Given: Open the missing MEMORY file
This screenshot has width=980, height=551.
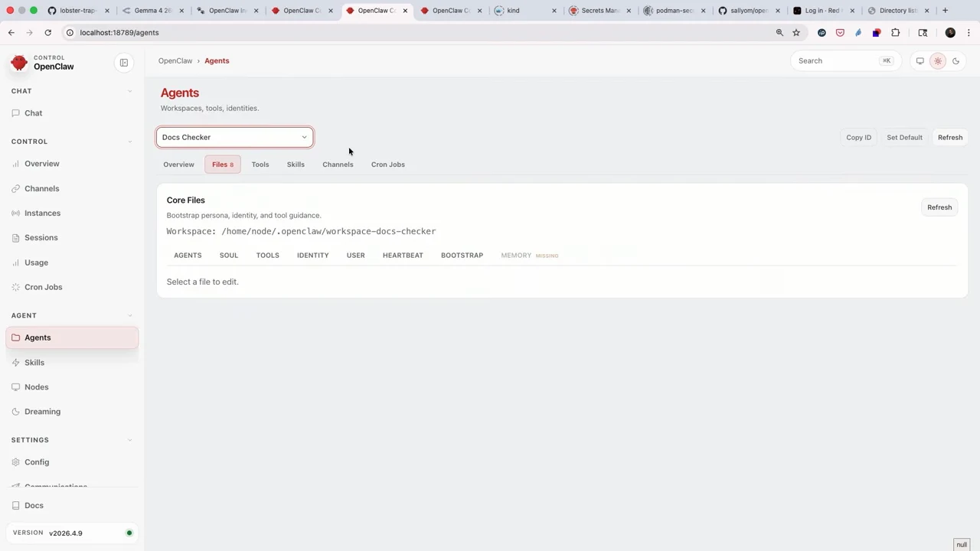Looking at the screenshot, I should tap(530, 256).
